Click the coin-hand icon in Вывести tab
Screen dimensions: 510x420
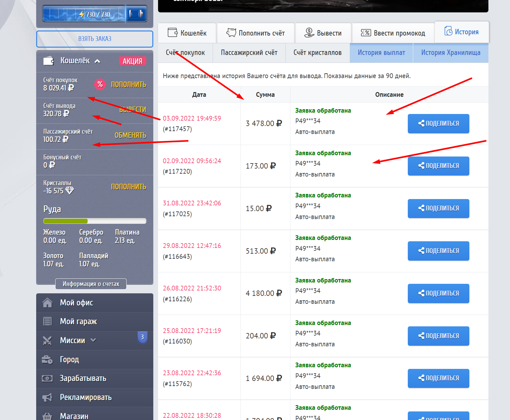click(309, 32)
